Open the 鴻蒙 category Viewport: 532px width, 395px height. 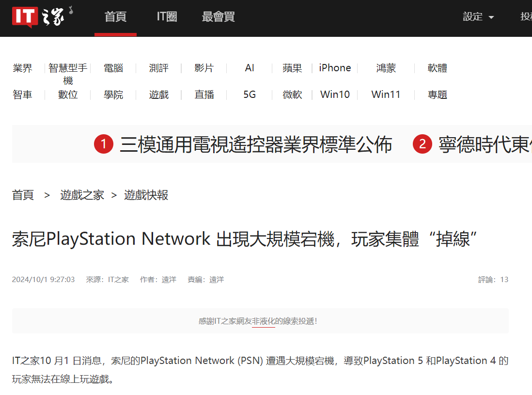pyautogui.click(x=386, y=68)
